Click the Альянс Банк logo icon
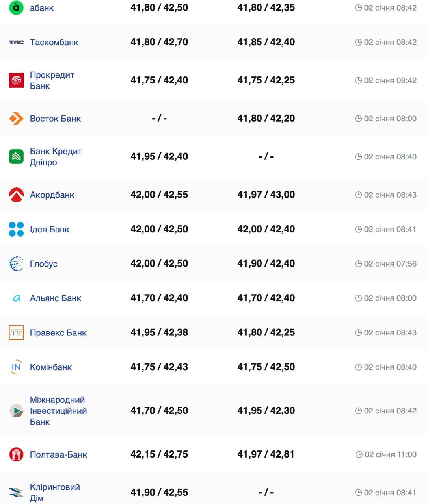This screenshot has height=504, width=430. tap(16, 298)
